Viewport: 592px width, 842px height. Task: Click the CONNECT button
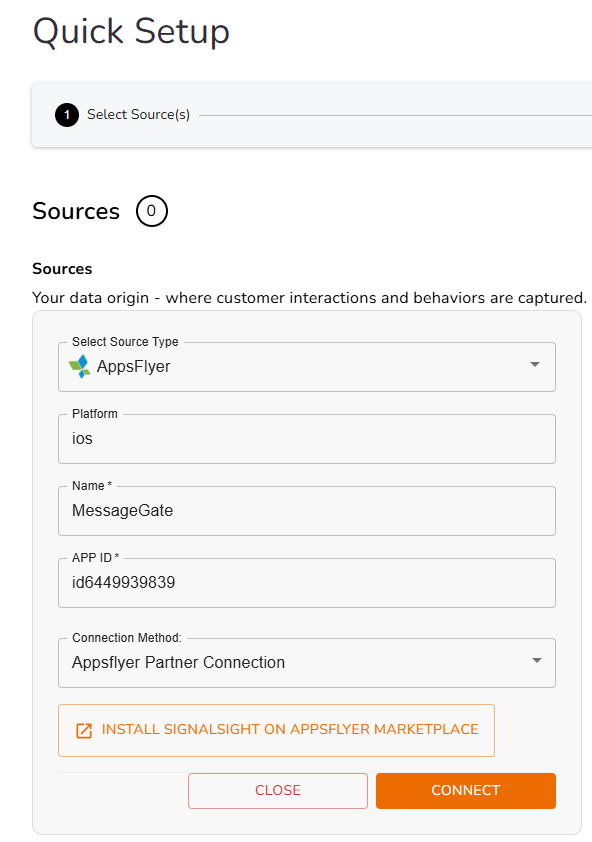[466, 790]
